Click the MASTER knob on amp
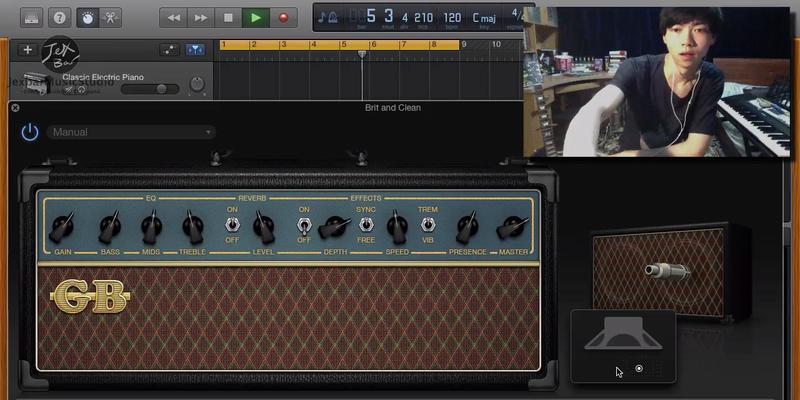 tap(512, 227)
